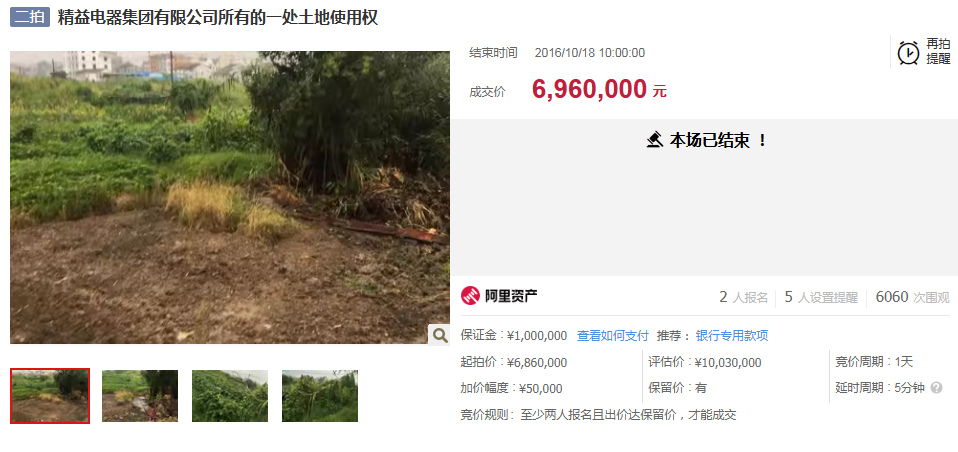Click the main land photo

(230, 197)
